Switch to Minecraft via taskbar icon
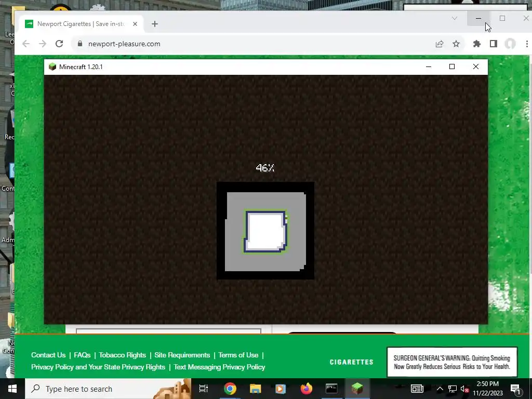532x399 pixels. point(357,389)
